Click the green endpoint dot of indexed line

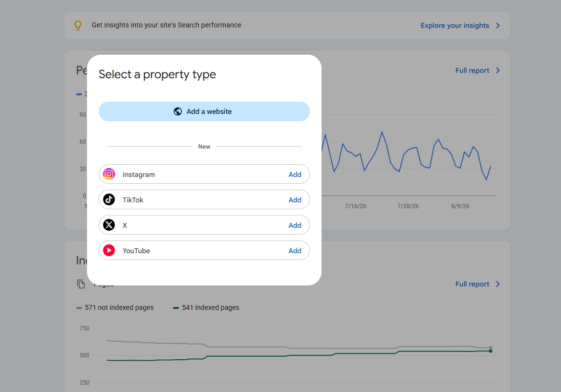(491, 351)
